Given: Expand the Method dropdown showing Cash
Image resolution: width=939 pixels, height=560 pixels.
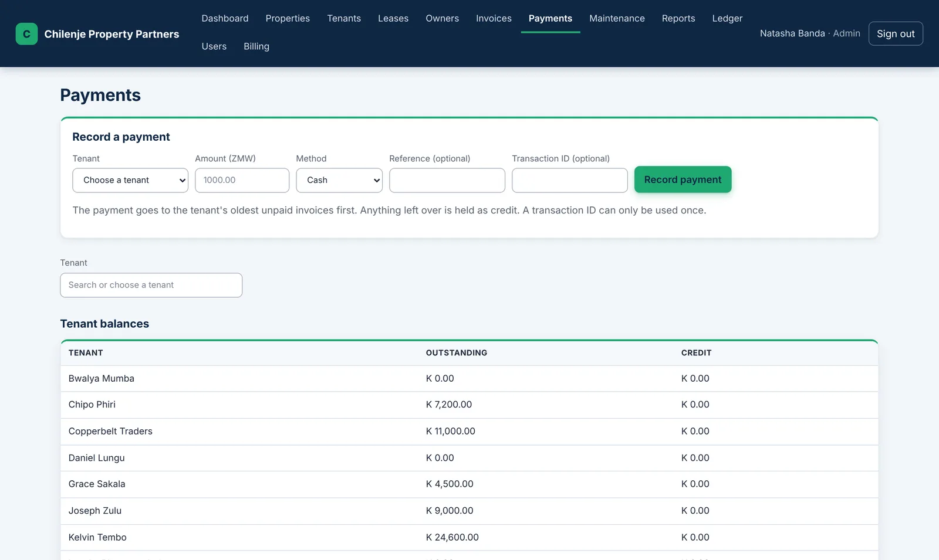Looking at the screenshot, I should tap(339, 180).
